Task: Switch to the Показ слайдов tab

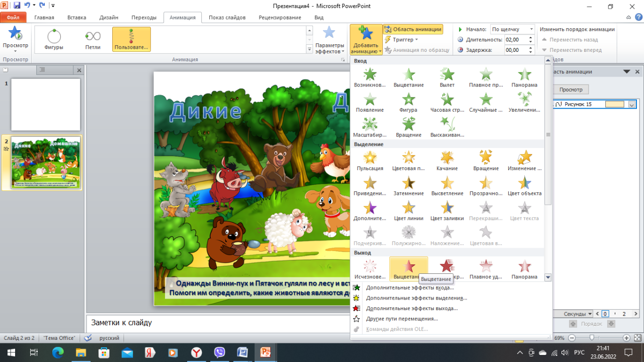Action: pos(227,18)
